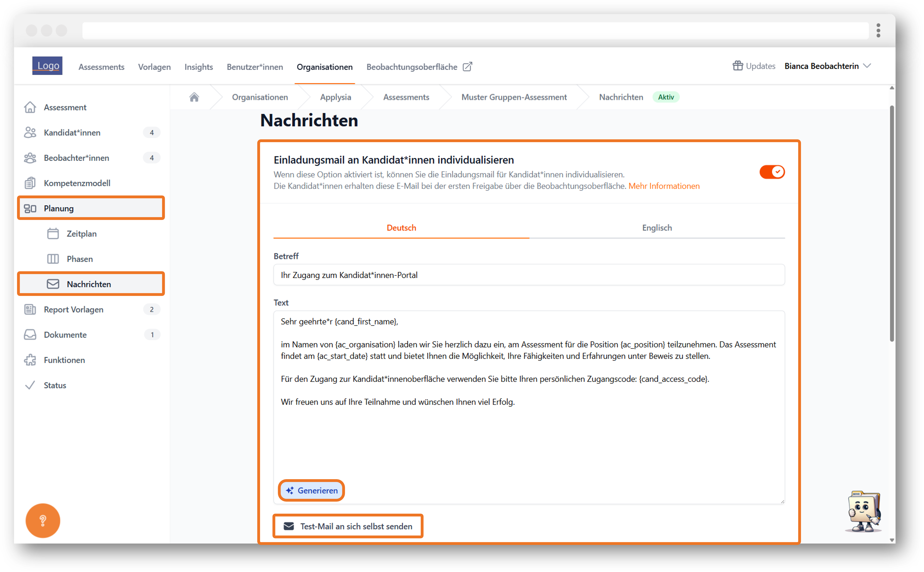This screenshot has width=924, height=572.
Task: Click the inbox tray icon beside Dokumente
Action: (x=30, y=335)
